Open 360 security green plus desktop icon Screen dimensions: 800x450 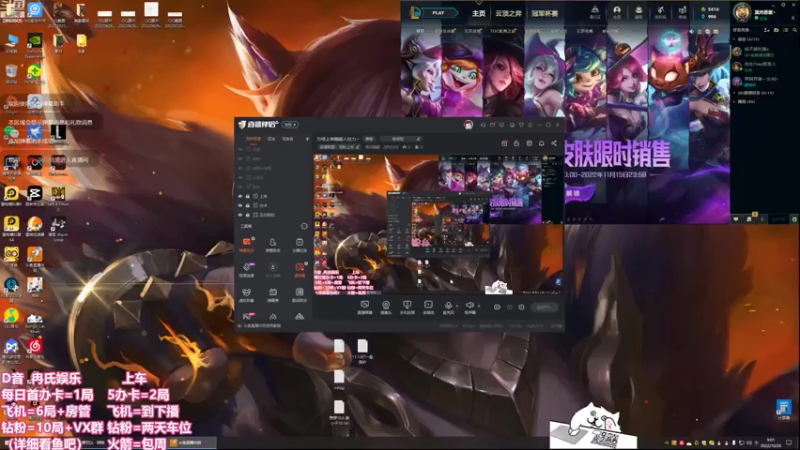(x=35, y=73)
